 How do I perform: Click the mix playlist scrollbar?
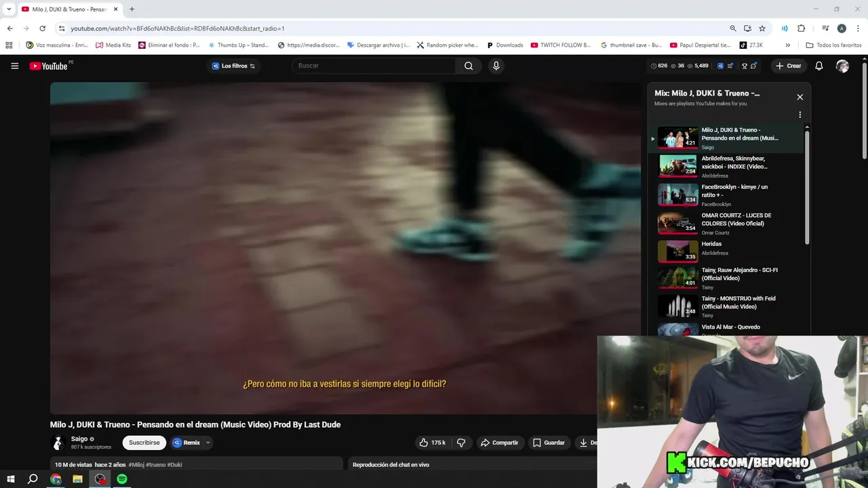[807, 186]
